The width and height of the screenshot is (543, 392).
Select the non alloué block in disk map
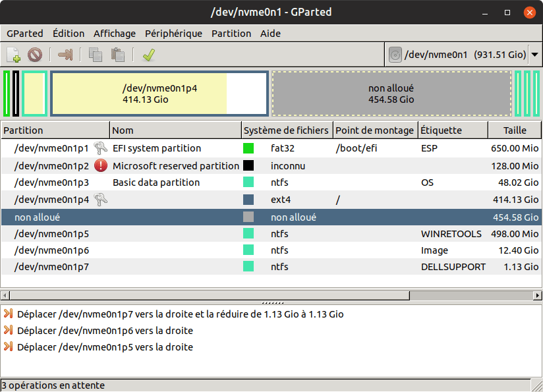click(x=391, y=94)
